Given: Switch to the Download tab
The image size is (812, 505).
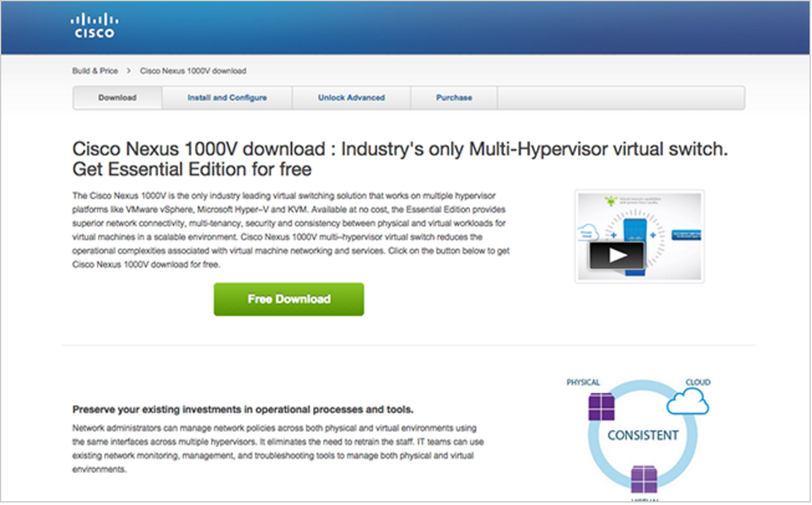Looking at the screenshot, I should (118, 98).
